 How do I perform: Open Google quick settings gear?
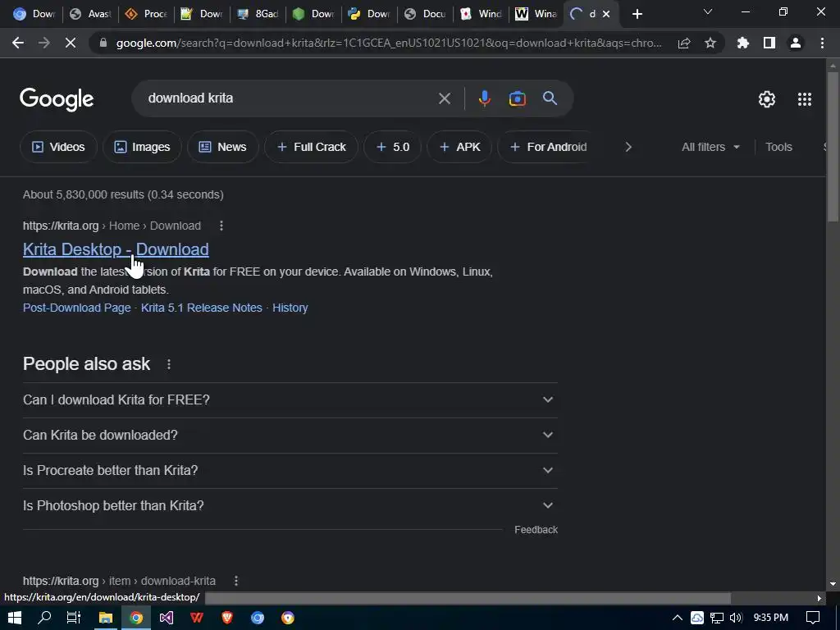767,99
